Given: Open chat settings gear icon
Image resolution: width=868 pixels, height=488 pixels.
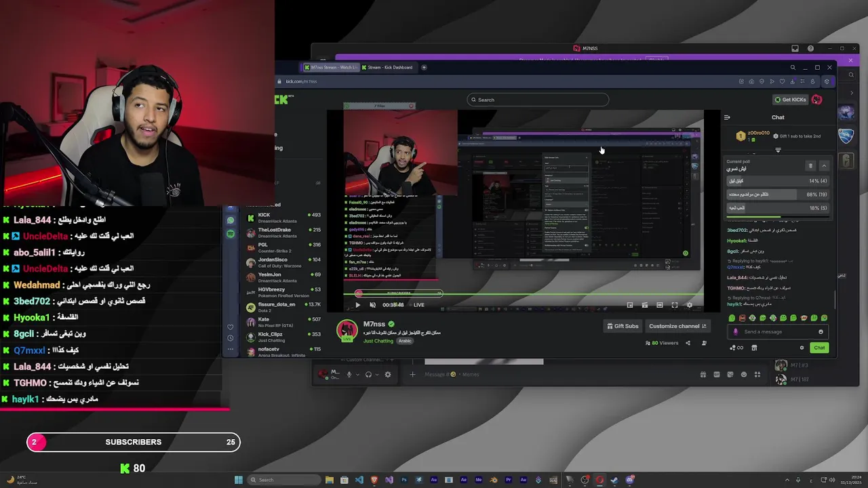Looking at the screenshot, I should [x=802, y=348].
